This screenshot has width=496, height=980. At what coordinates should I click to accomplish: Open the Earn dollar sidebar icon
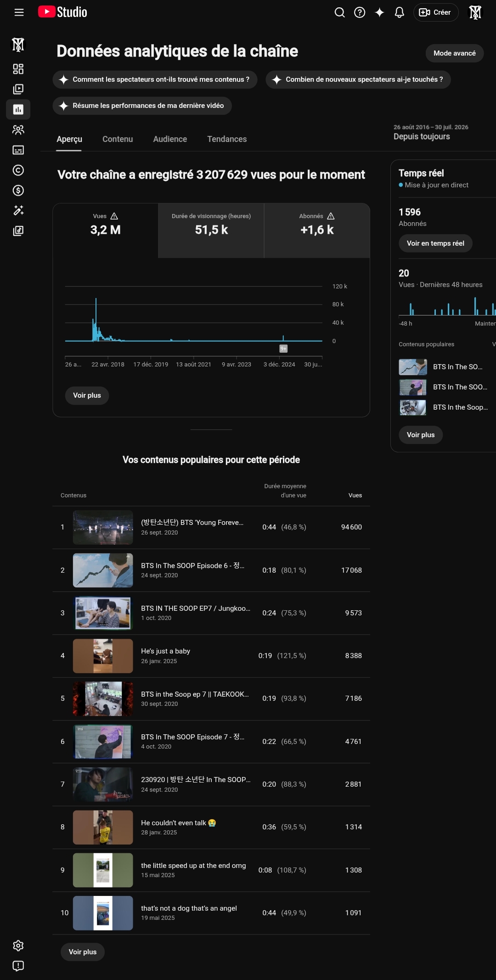point(18,190)
